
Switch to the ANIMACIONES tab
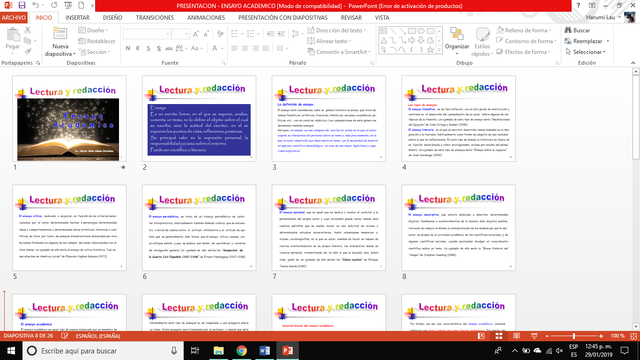click(x=206, y=18)
